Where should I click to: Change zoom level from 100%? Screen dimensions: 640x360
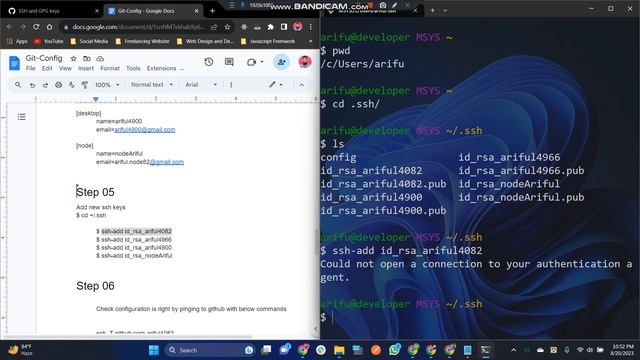[x=107, y=85]
